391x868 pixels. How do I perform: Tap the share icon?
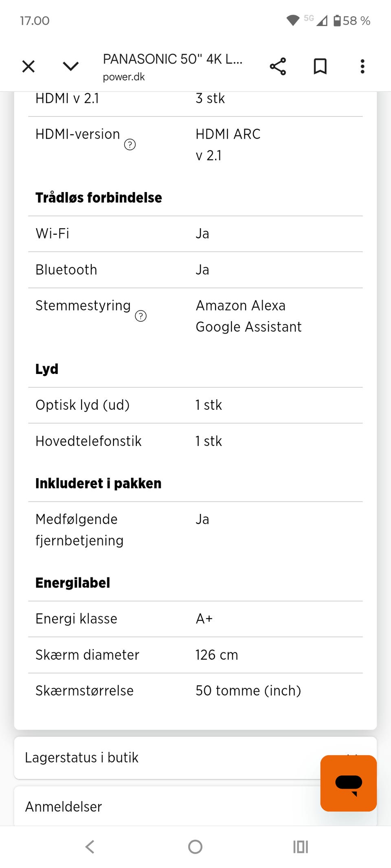pyautogui.click(x=278, y=66)
